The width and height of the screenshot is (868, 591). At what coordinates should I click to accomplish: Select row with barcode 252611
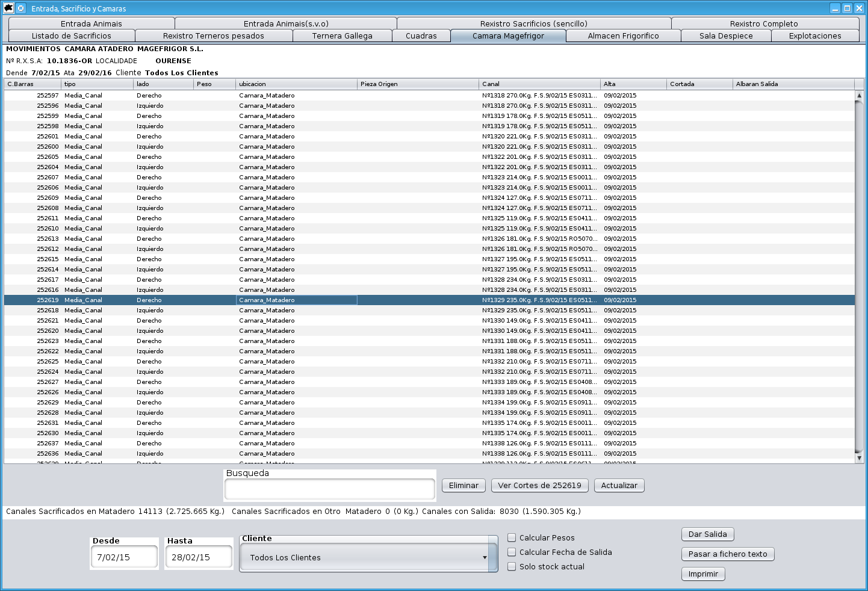coord(429,218)
